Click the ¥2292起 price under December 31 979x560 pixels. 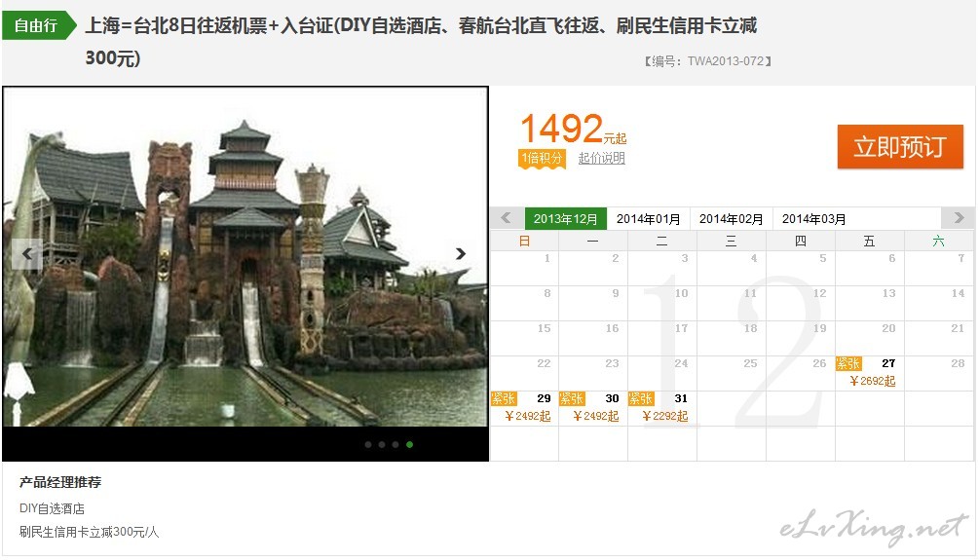coord(665,416)
